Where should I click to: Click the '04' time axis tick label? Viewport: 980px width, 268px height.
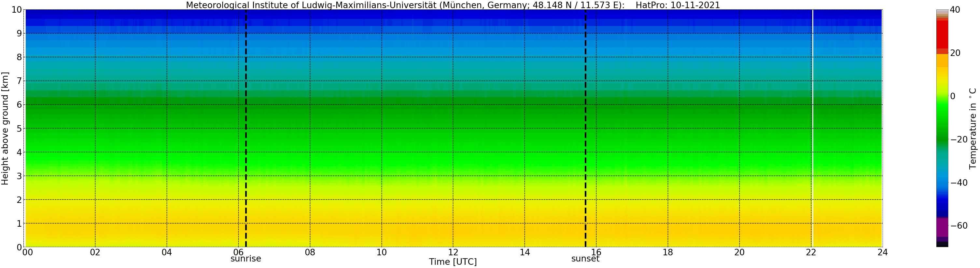(167, 252)
